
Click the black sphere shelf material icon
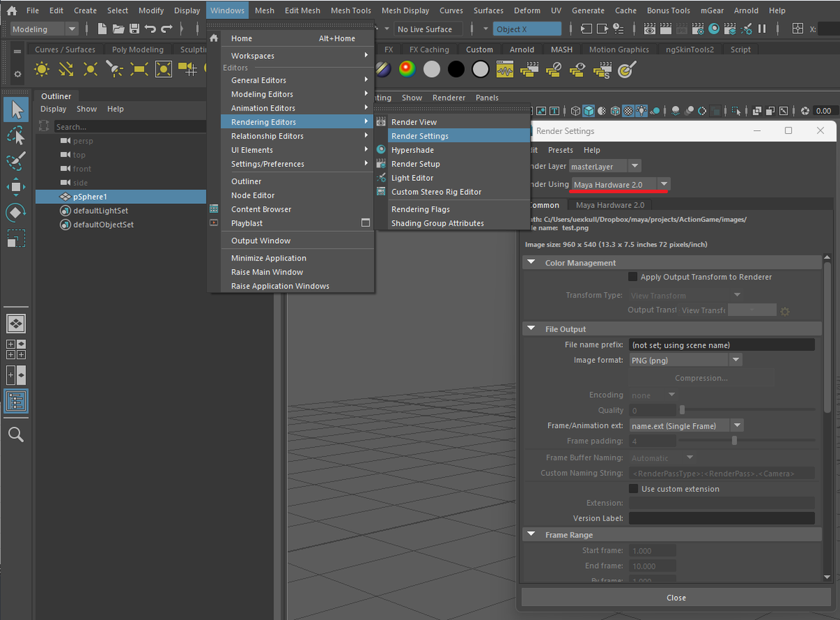click(x=456, y=69)
